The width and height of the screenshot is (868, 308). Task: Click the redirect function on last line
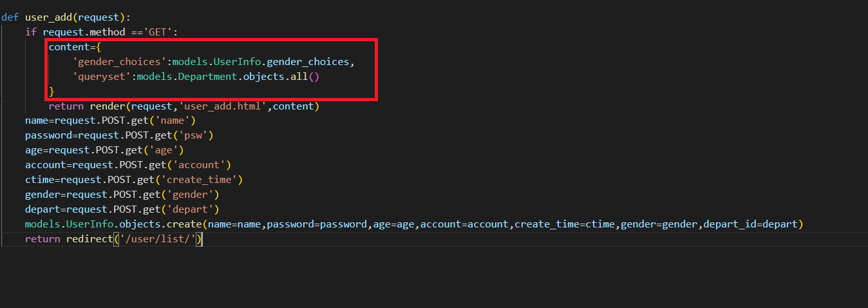pyautogui.click(x=90, y=239)
